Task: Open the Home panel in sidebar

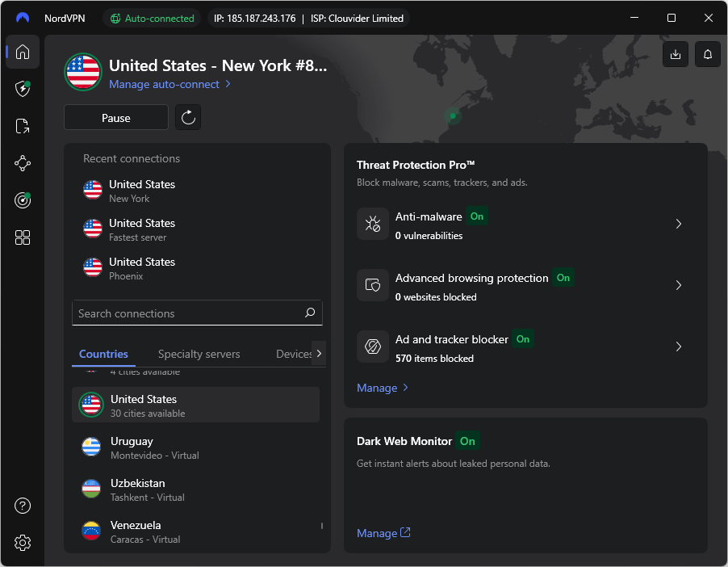Action: [22, 52]
